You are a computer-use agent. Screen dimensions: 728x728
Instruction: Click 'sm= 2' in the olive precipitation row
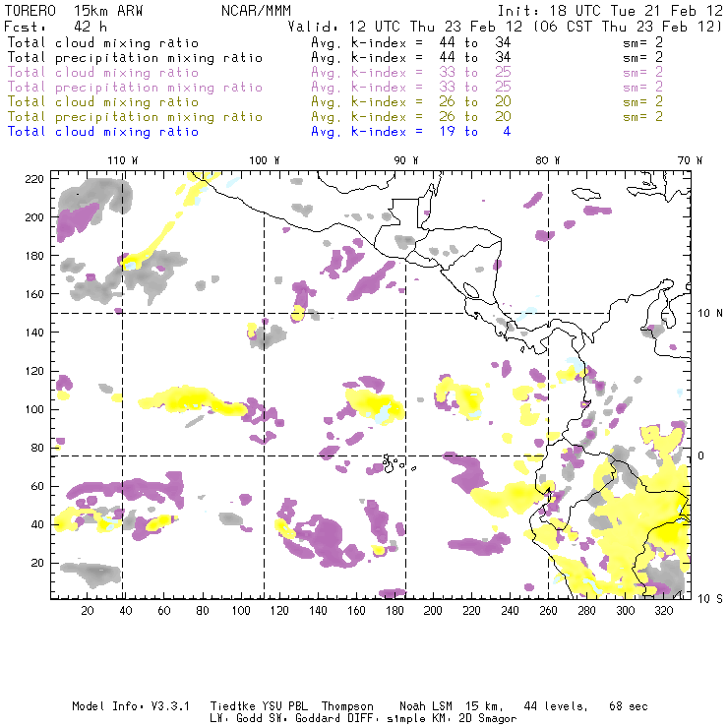643,116
